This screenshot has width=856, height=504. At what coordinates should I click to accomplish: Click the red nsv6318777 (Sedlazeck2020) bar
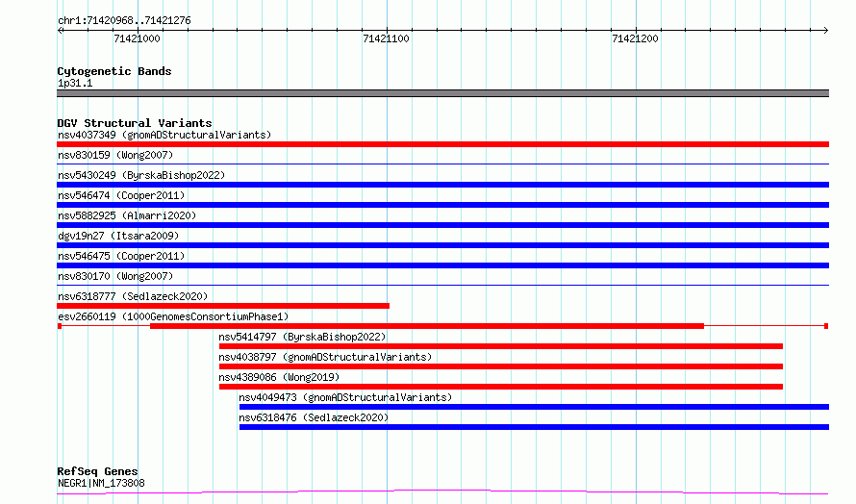pos(223,306)
